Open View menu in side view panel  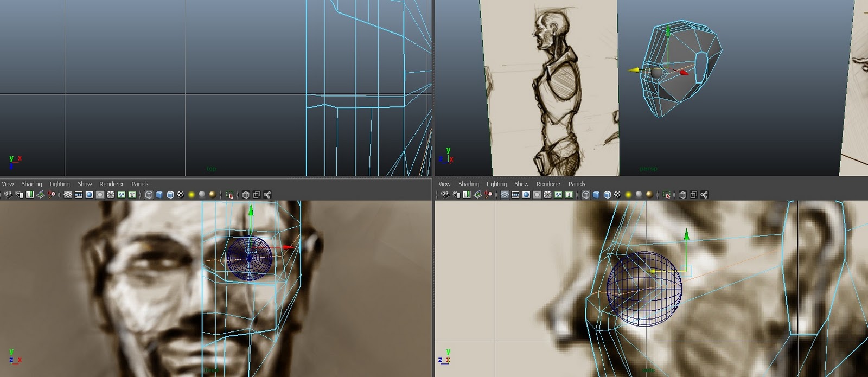pos(444,184)
